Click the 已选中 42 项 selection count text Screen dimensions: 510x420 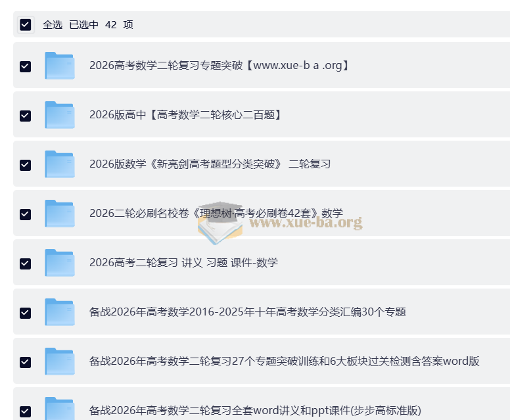(101, 25)
